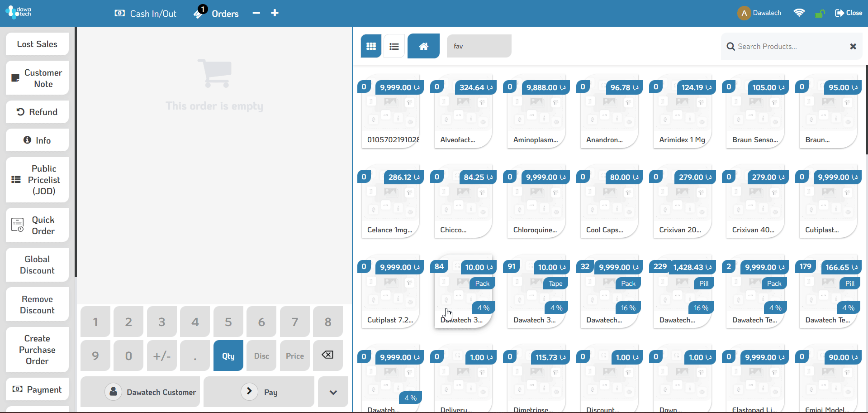Select the fav category

(479, 46)
